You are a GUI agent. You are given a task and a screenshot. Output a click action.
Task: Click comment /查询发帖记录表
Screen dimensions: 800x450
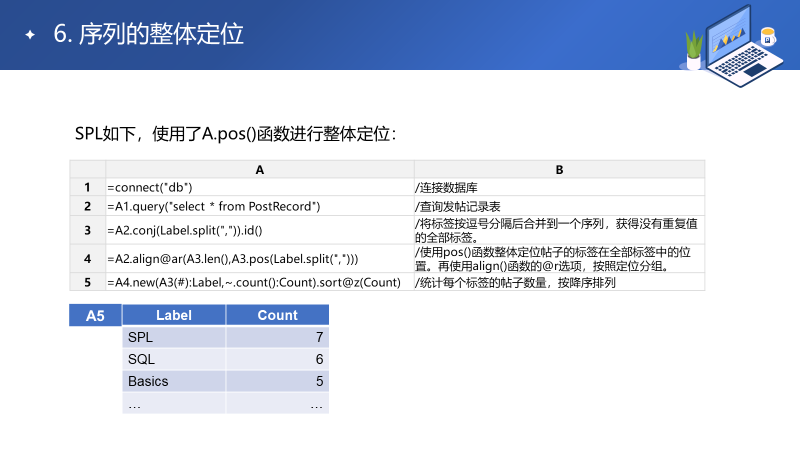[x=559, y=206]
